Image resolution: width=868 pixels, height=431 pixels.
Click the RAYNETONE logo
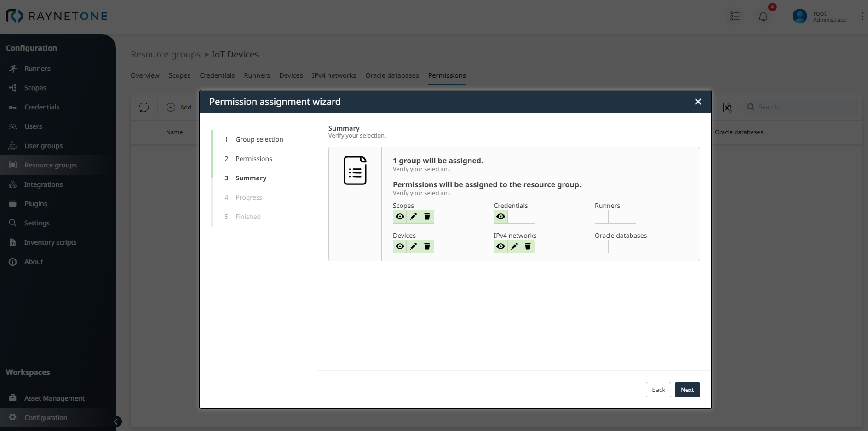(56, 16)
